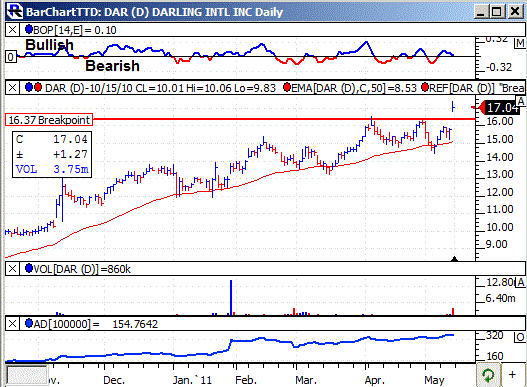The width and height of the screenshot is (527, 387).
Task: Click the blue BOP[14,E] indicator dot
Action: (29, 30)
